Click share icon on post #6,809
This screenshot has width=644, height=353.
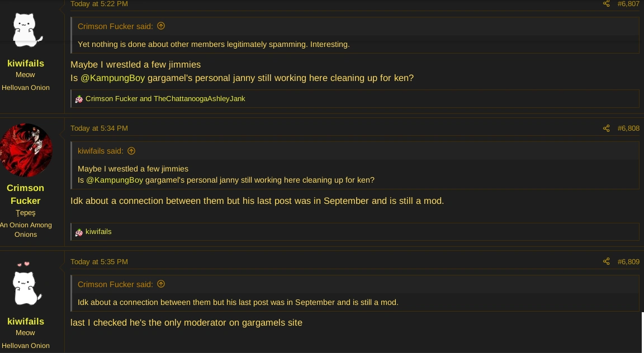point(606,261)
